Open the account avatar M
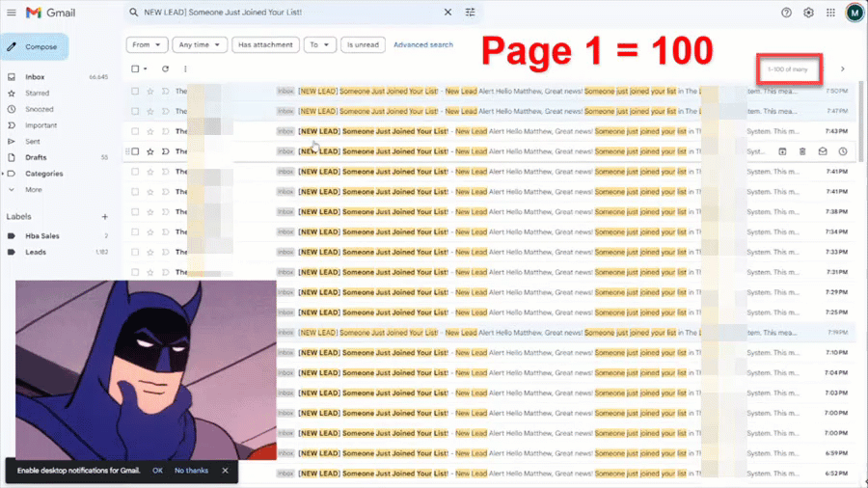The height and width of the screenshot is (488, 868). (854, 13)
